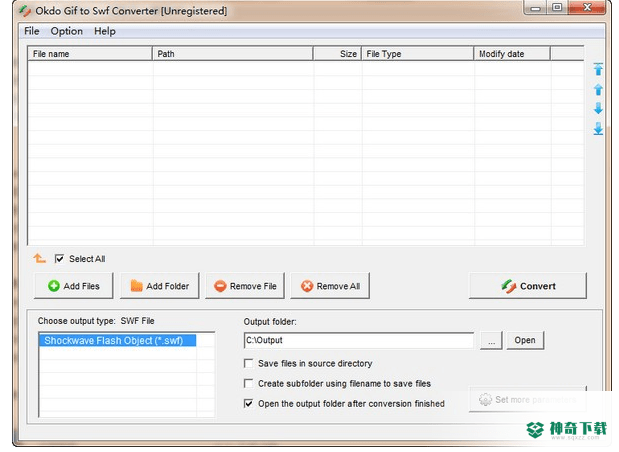This screenshot has width=619, height=452.
Task: Uncheck Open the output folder after conversion
Action: coord(248,403)
